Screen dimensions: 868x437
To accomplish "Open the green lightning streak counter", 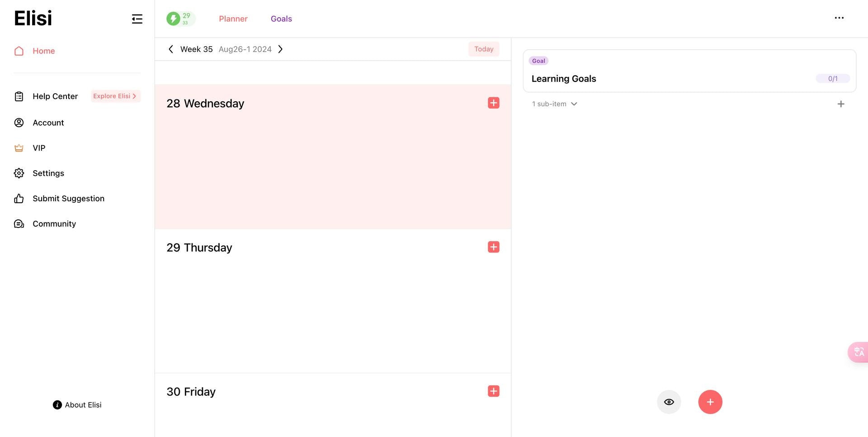I will coord(181,19).
